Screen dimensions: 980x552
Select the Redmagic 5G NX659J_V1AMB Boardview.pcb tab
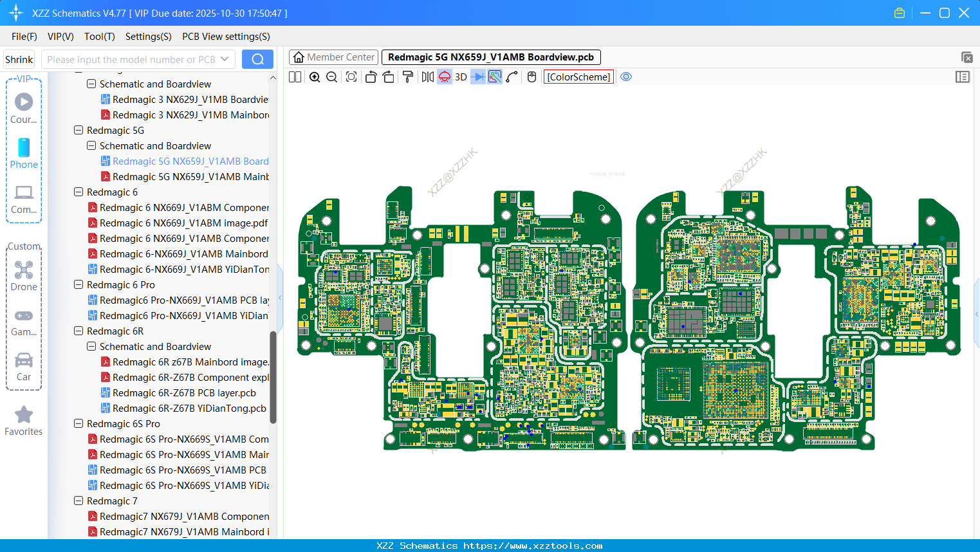[490, 57]
